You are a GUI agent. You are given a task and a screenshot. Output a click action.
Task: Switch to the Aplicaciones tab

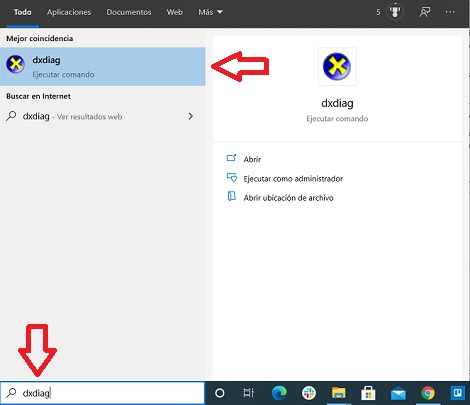point(69,12)
